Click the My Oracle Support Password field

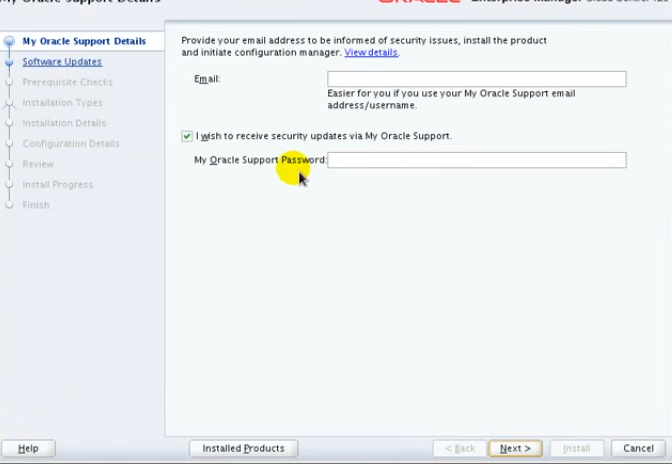(x=477, y=160)
